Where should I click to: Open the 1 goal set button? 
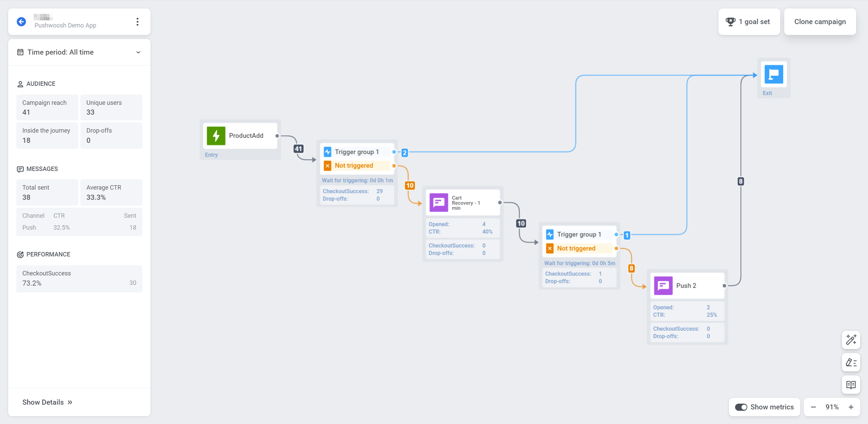[x=749, y=22]
